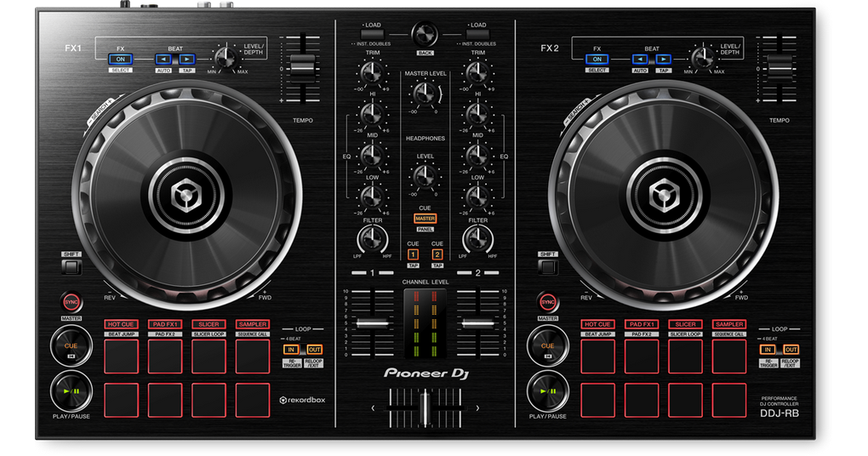Screen dimensions: 868x456
Task: Click deck 1 LOAD button
Action: coord(372,34)
